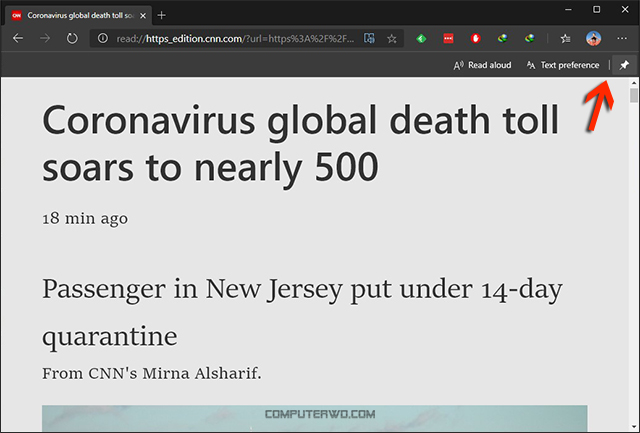Click the first colorful globe extension icon
Screen dimensions: 640x433
pyautogui.click(x=502, y=38)
